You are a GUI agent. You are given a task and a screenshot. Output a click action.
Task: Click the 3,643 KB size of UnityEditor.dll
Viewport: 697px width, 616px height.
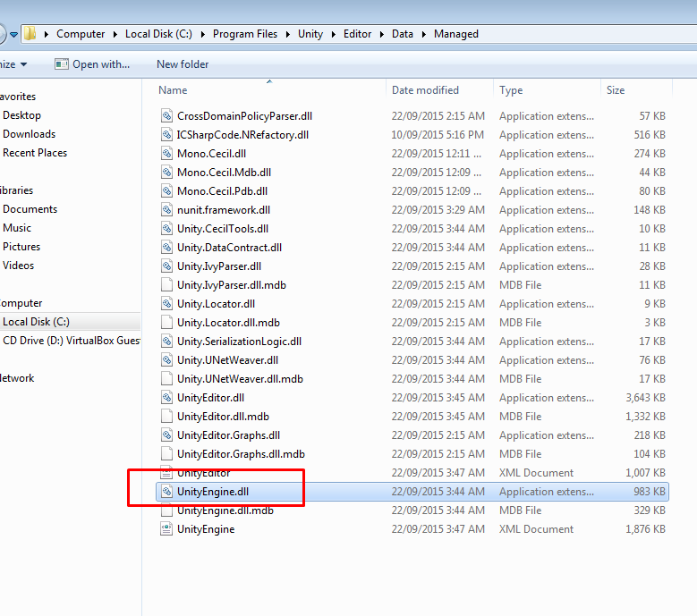point(645,398)
